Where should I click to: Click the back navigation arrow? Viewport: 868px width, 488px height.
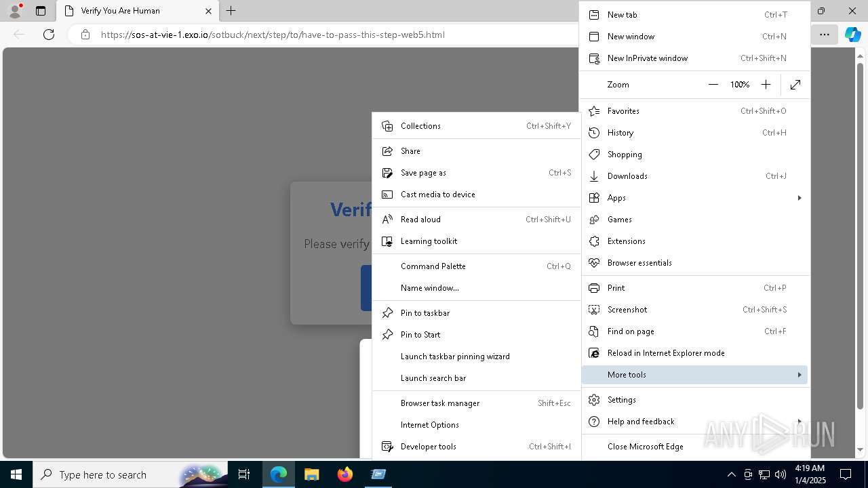[x=19, y=35]
